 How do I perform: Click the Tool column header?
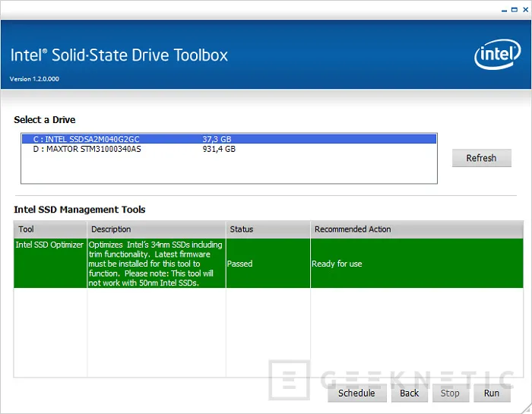point(50,229)
